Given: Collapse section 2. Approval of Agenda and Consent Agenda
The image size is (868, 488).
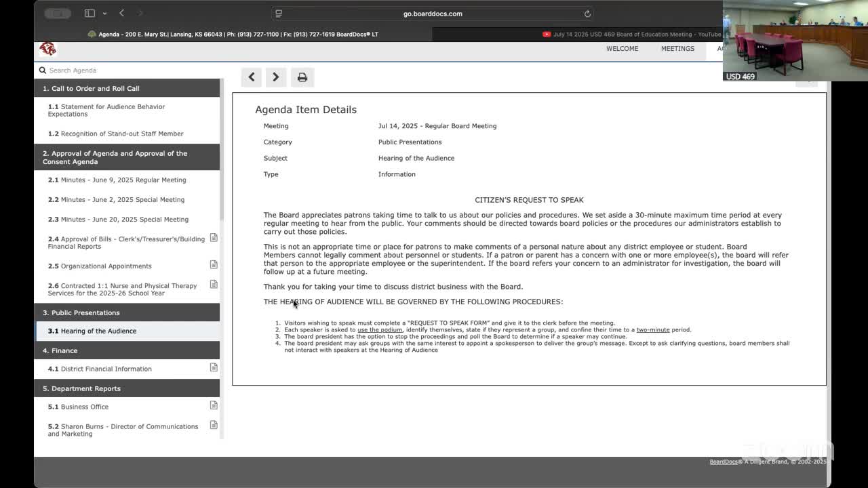Looking at the screenshot, I should 127,157.
